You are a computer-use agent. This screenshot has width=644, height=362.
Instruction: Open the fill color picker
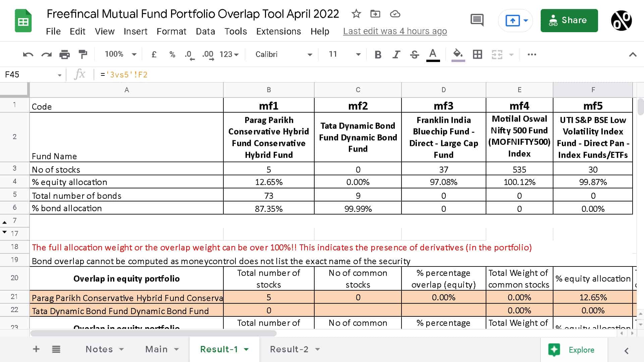pyautogui.click(x=458, y=54)
